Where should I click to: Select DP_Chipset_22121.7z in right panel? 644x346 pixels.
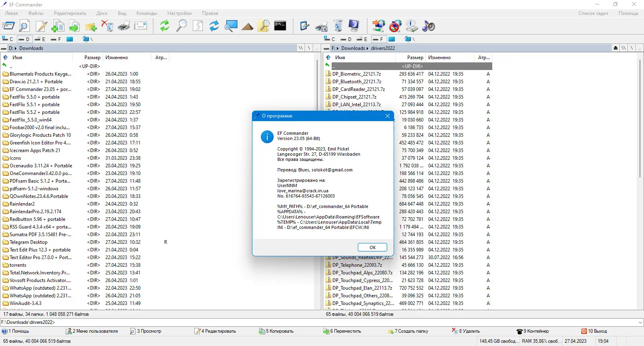408,97
